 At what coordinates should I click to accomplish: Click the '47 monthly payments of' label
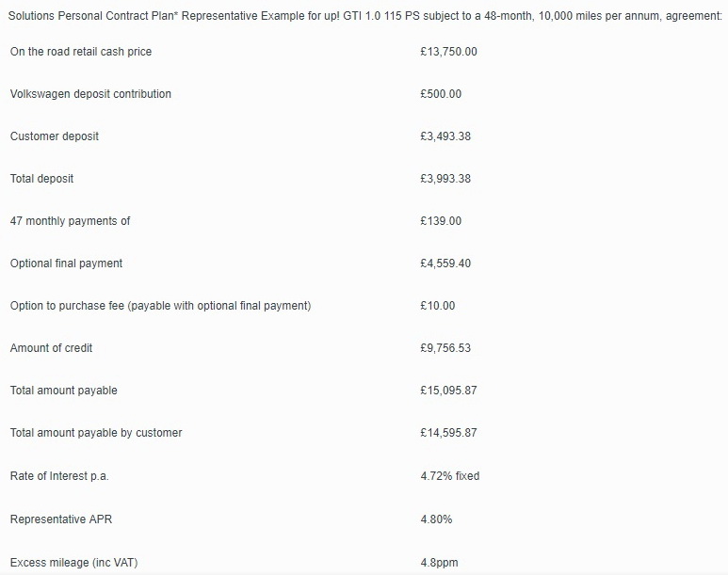click(x=71, y=221)
